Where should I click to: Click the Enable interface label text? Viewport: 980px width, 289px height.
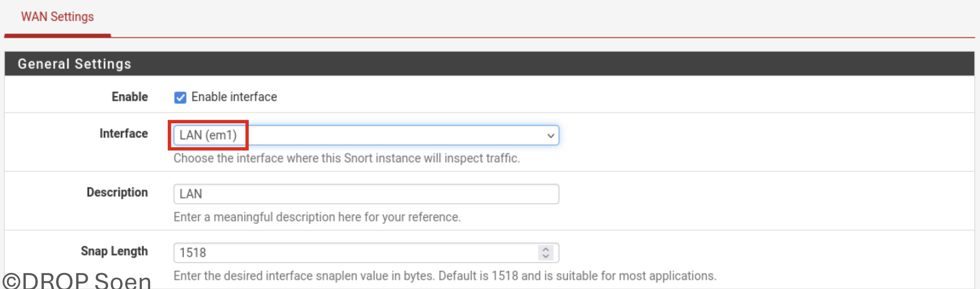click(x=234, y=97)
